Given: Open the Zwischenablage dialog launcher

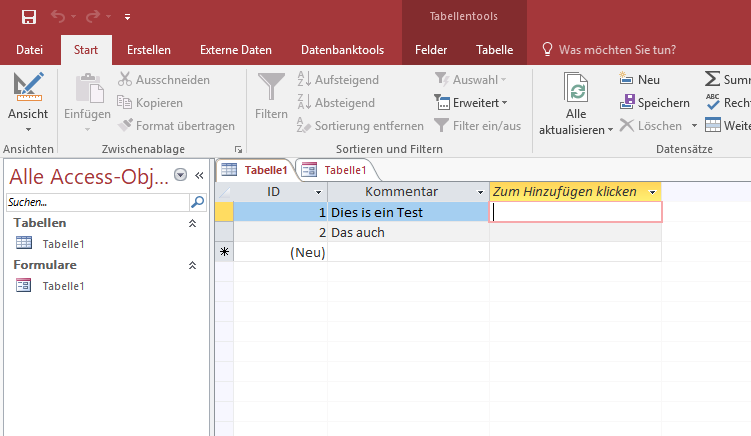Looking at the screenshot, I should tap(238, 149).
